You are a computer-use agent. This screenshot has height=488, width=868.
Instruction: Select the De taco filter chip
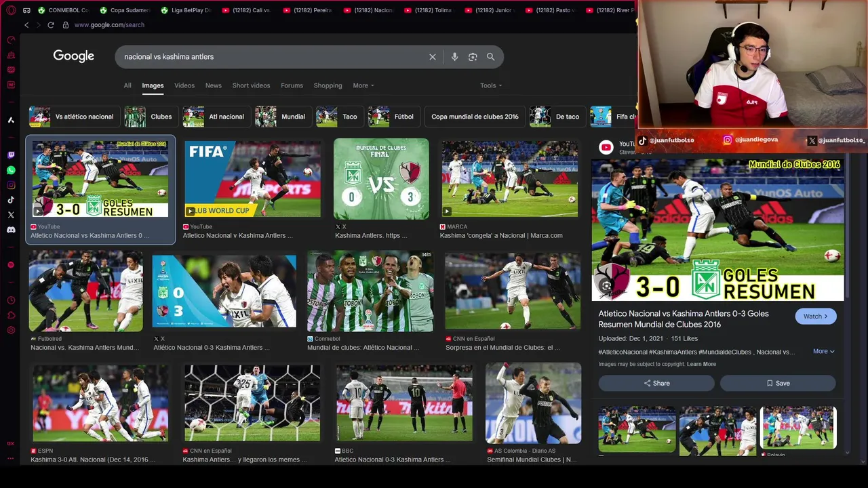point(557,117)
